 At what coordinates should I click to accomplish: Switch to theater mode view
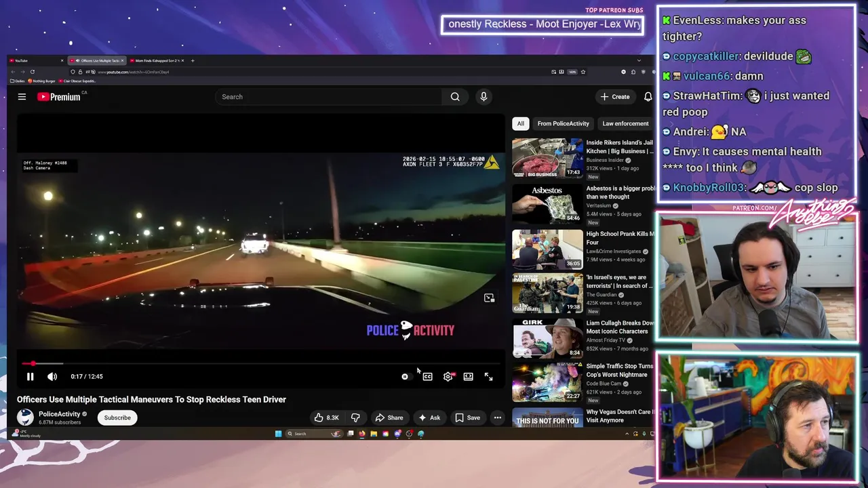pyautogui.click(x=468, y=376)
